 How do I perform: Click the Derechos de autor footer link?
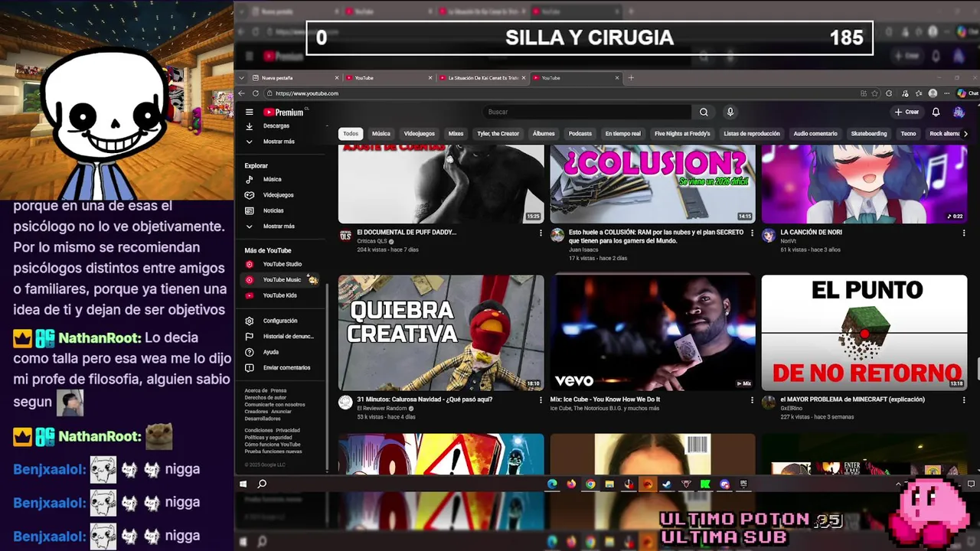[x=265, y=397]
